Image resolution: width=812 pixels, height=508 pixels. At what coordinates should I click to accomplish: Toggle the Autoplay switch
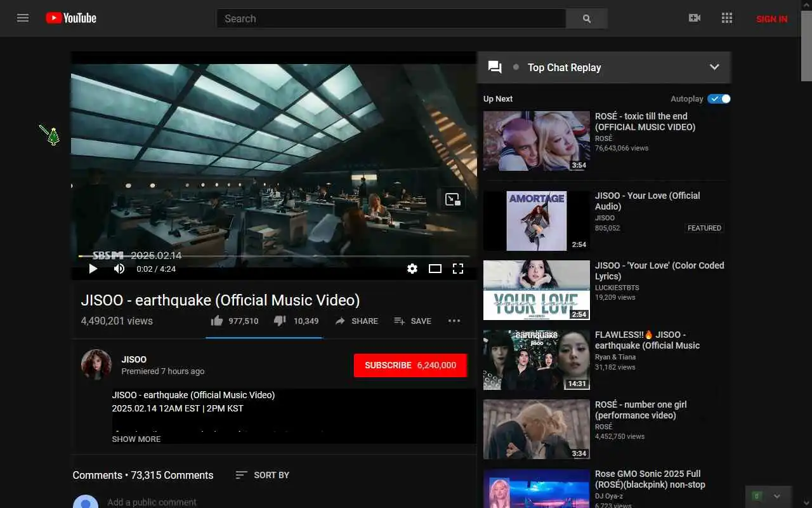click(x=719, y=98)
